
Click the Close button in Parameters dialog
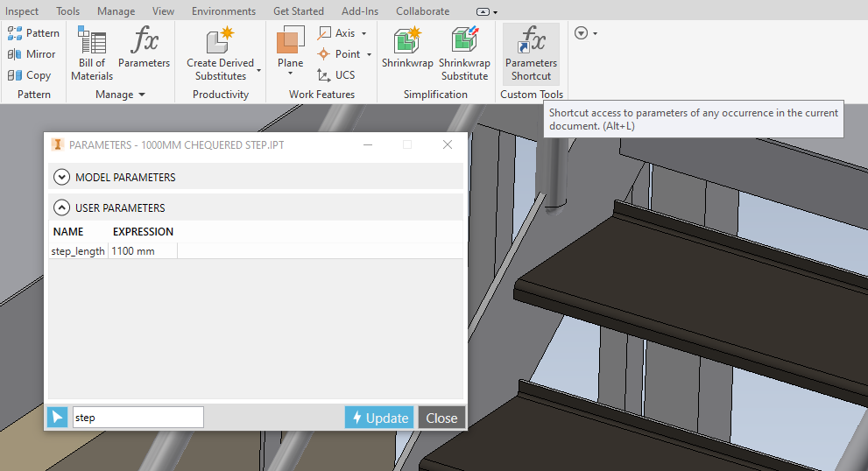point(441,418)
